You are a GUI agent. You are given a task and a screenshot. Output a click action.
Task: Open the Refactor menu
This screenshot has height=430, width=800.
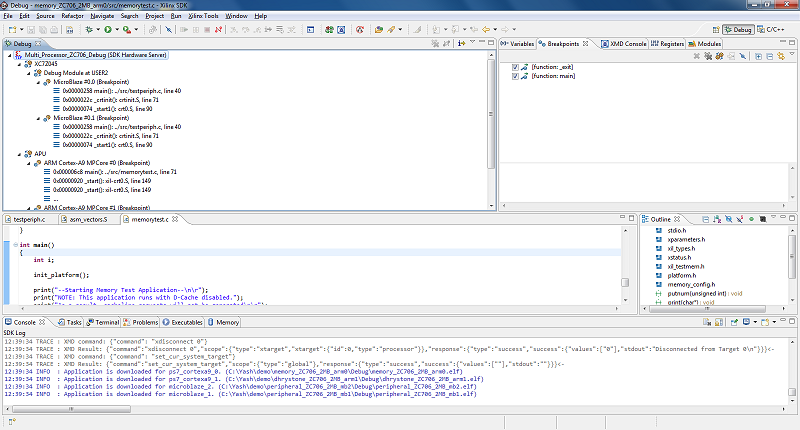pyautogui.click(x=72, y=16)
